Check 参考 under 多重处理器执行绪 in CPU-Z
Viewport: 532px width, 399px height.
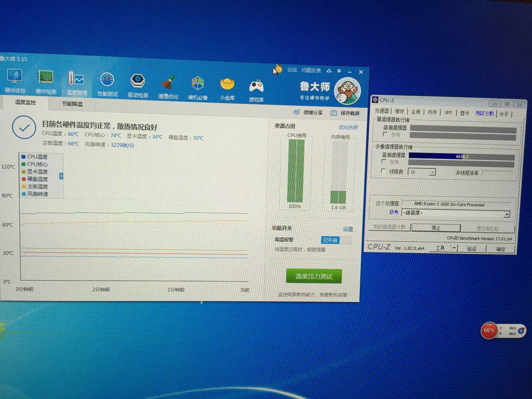click(x=384, y=162)
